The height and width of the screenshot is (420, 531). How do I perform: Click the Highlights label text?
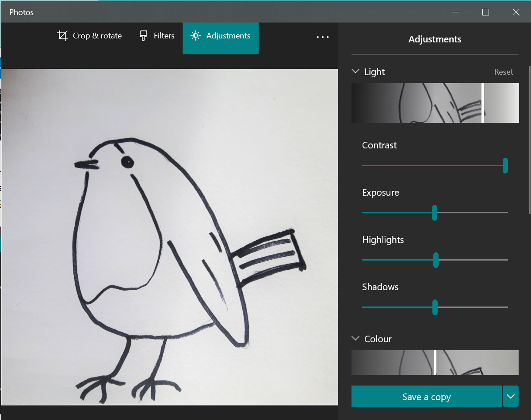383,240
